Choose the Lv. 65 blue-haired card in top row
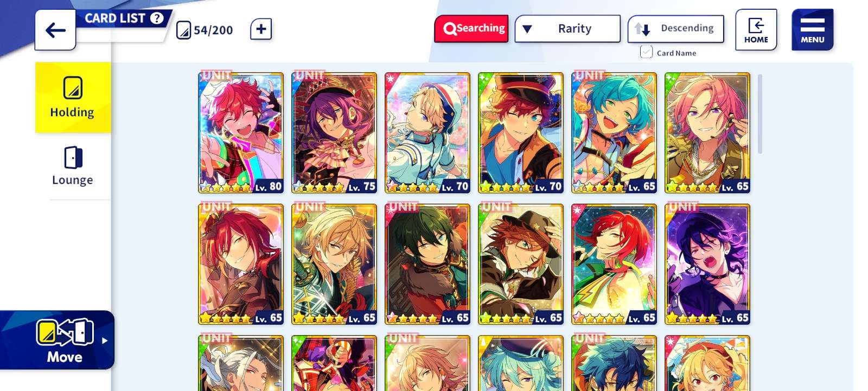 pyautogui.click(x=614, y=133)
